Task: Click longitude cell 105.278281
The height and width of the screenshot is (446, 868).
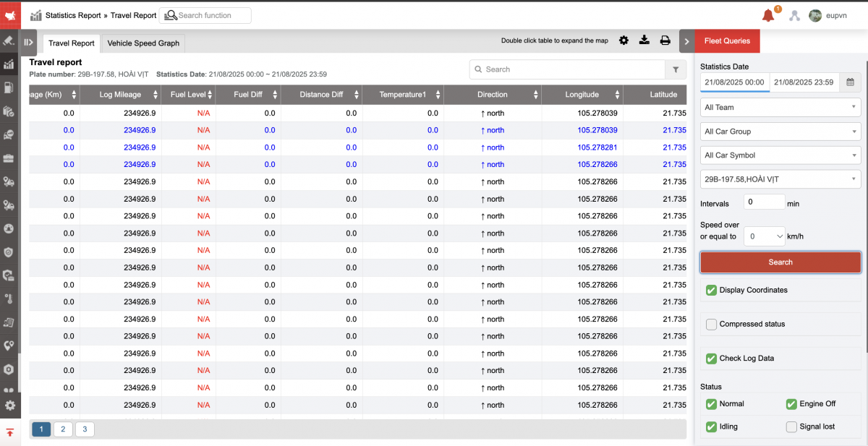Action: pos(597,147)
